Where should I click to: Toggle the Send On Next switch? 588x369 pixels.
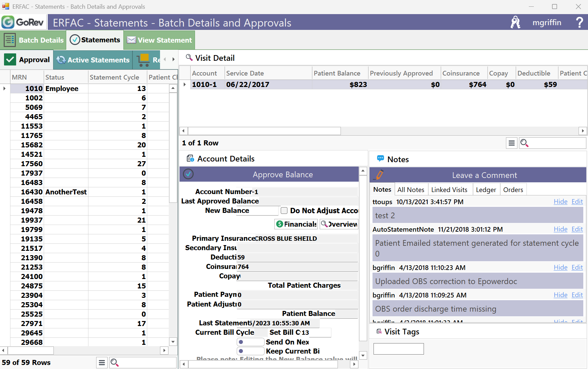250,342
